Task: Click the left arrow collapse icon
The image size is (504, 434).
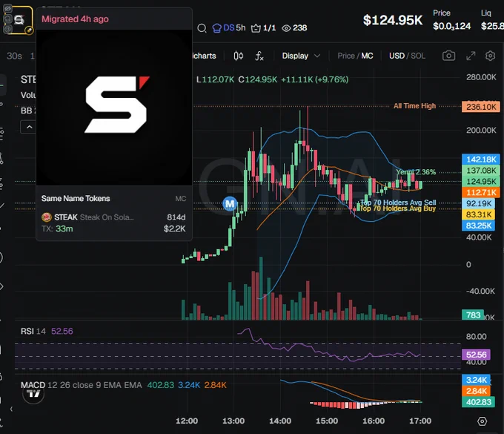Action: coord(11,410)
